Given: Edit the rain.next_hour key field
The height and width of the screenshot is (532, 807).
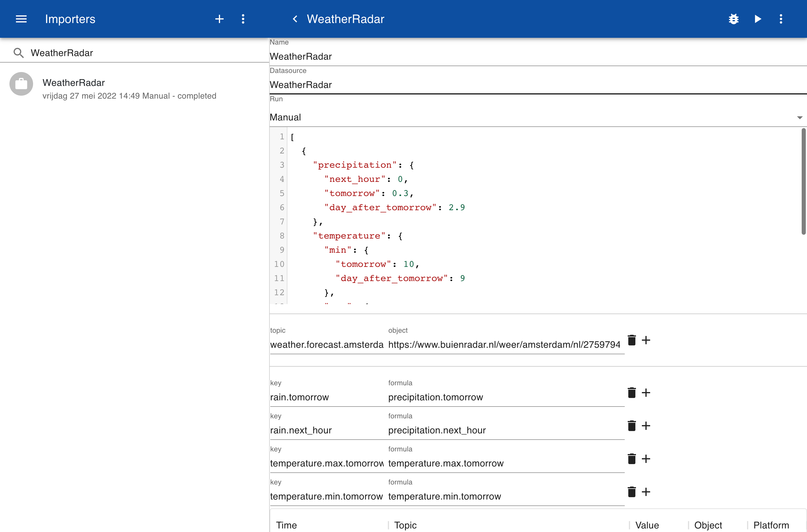Looking at the screenshot, I should point(327,430).
